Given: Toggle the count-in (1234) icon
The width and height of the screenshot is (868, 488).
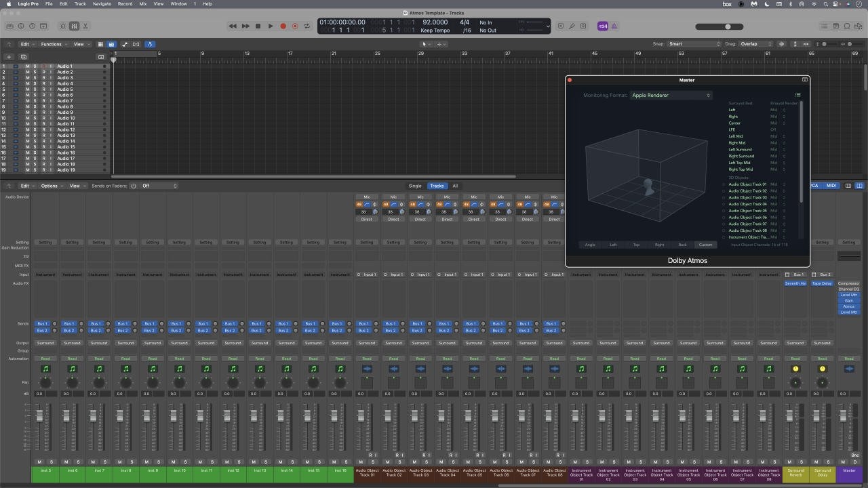Looking at the screenshot, I should click(603, 26).
